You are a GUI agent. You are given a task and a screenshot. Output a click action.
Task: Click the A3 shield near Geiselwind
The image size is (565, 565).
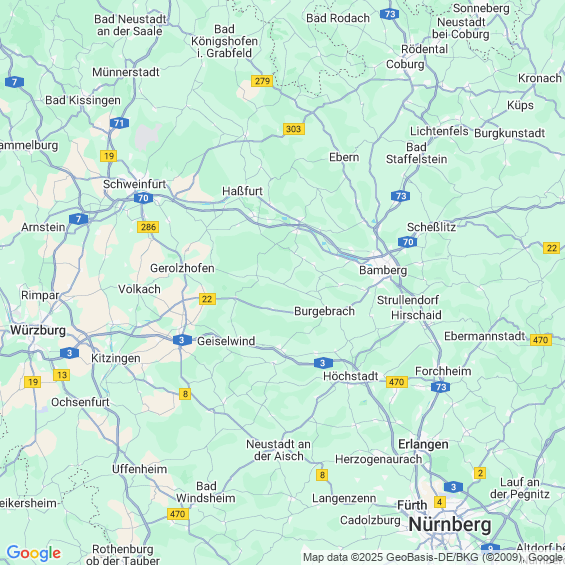(182, 340)
